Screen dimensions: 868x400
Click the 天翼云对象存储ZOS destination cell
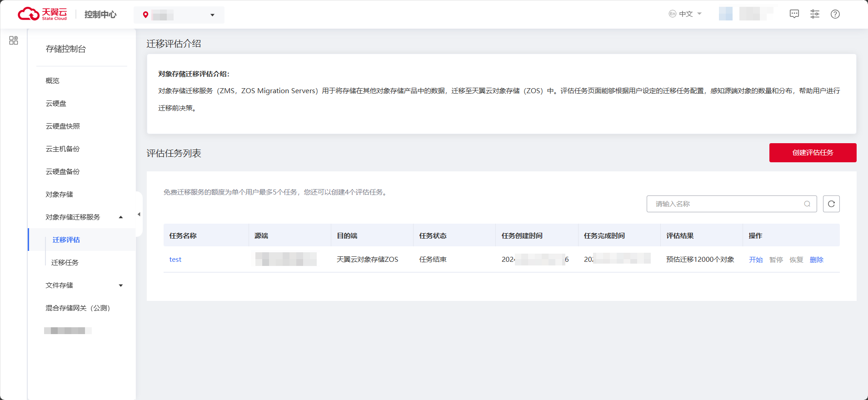click(367, 259)
